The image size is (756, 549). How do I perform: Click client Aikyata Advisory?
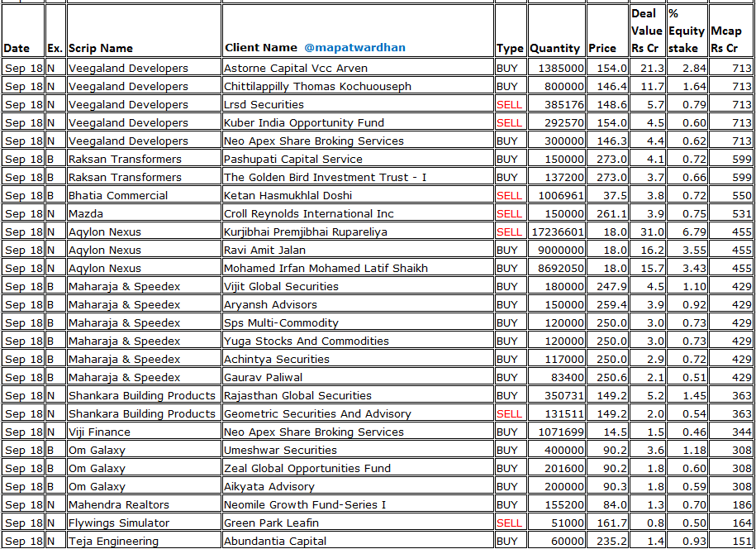[x=269, y=487]
